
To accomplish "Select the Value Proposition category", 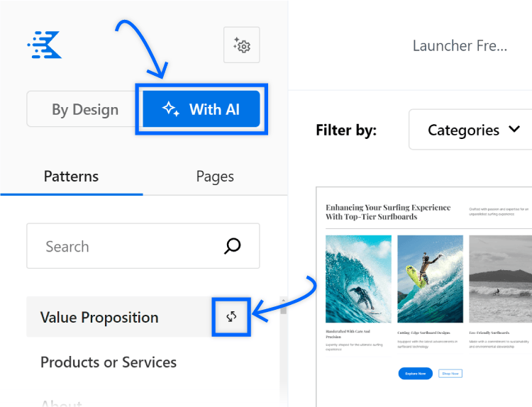I will (x=119, y=317).
